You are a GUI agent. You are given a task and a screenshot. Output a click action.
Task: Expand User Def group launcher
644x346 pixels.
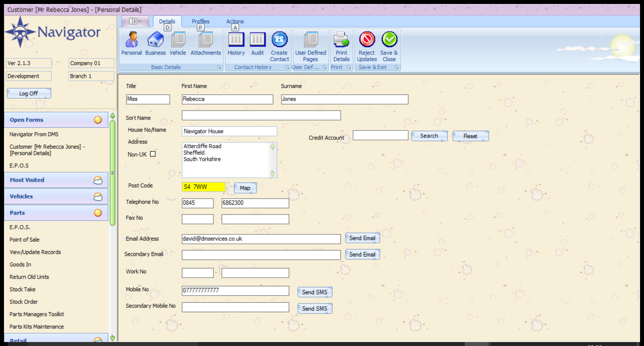pyautogui.click(x=325, y=67)
